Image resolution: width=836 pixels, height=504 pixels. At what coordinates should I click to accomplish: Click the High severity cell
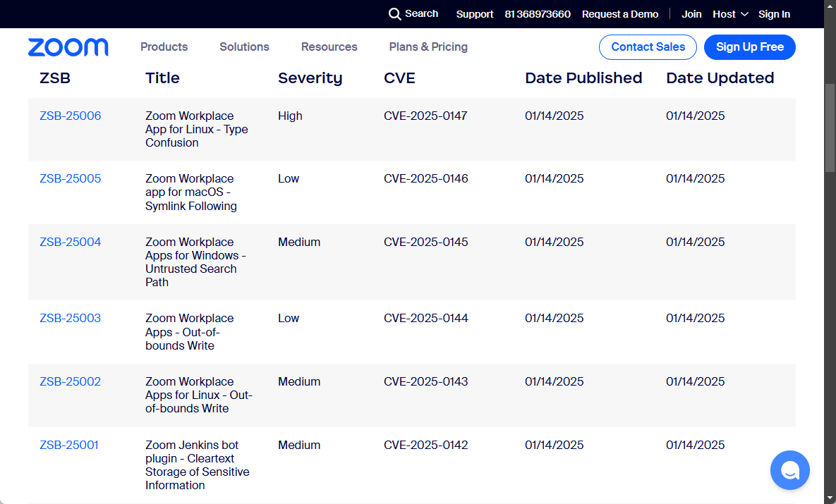point(290,116)
